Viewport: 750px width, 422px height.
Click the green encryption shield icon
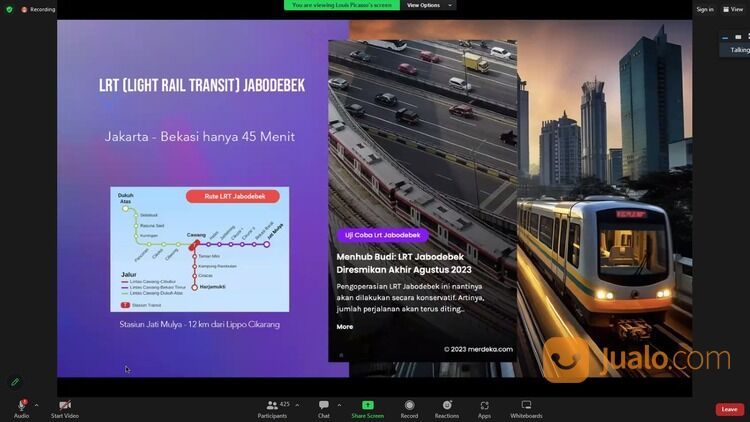point(10,9)
